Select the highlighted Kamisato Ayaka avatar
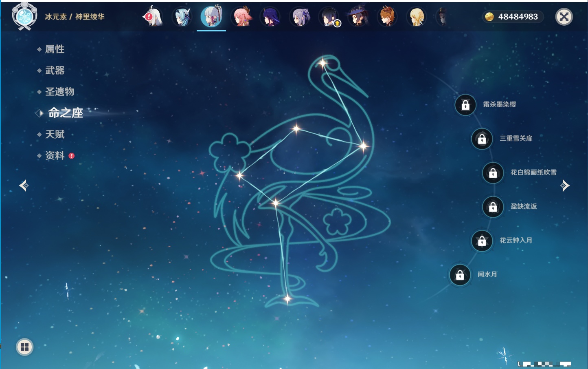 211,16
